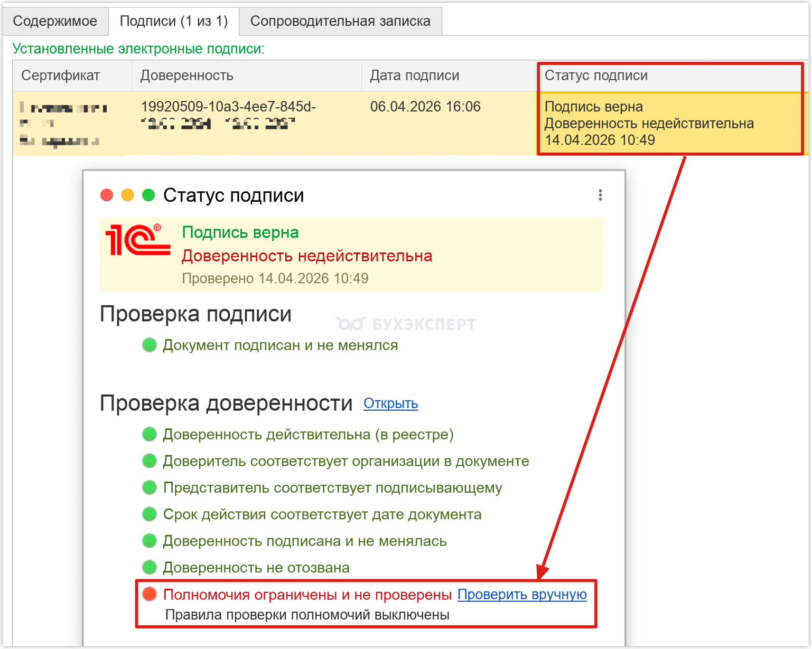Click green dot beside 'Срок действия соответствует дате'
Image resolution: width=812 pixels, height=649 pixels.
click(149, 514)
